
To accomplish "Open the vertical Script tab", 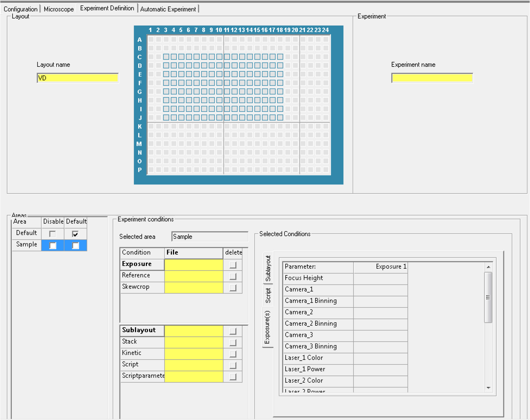I will coord(268,295).
